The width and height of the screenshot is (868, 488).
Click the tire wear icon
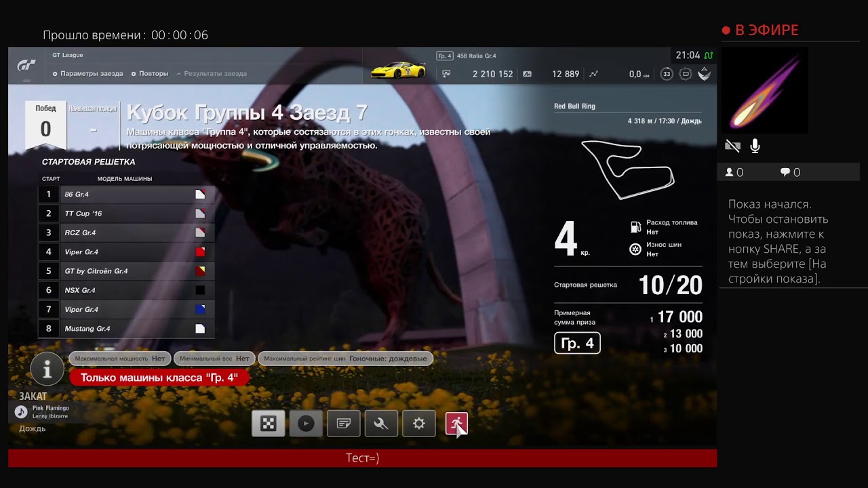[635, 249]
